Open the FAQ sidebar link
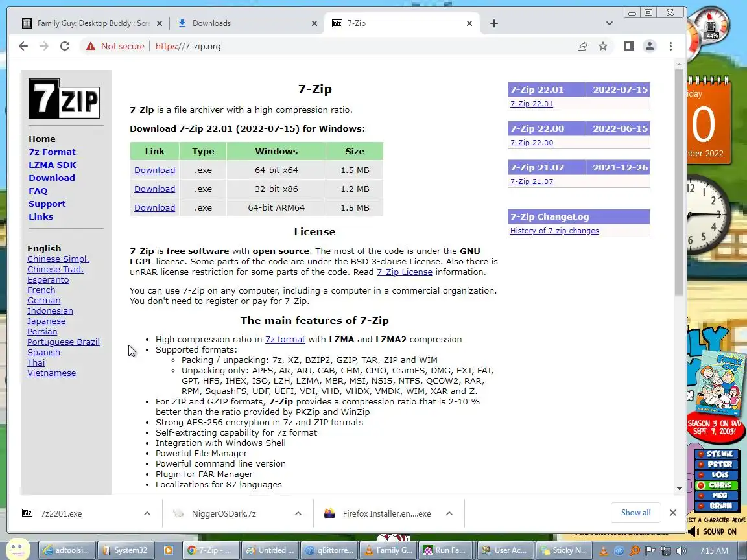This screenshot has width=747, height=560. (38, 191)
